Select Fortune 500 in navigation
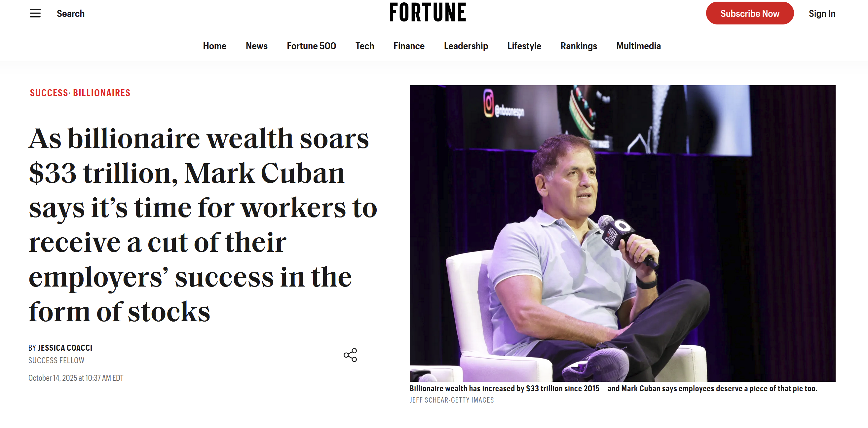 pyautogui.click(x=311, y=46)
